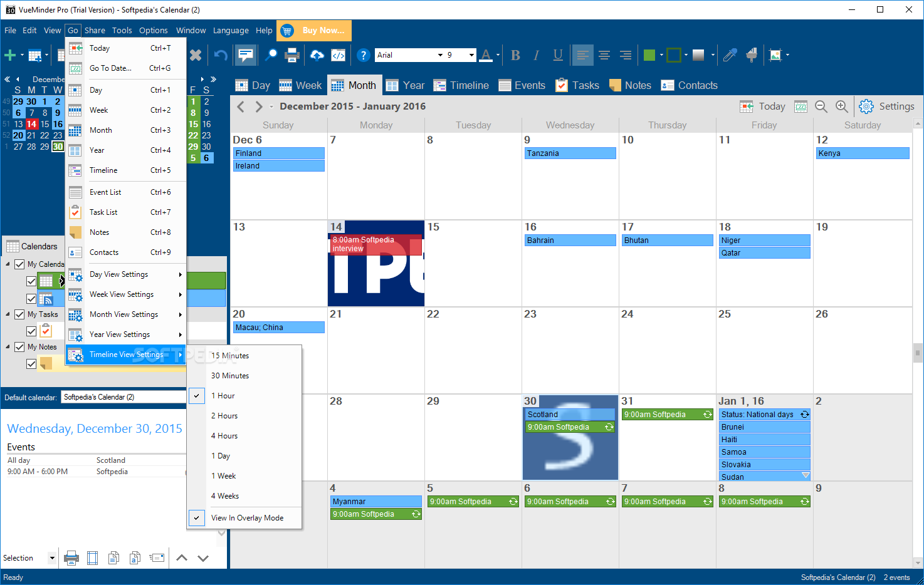Switch to the Timeline tab
Image resolution: width=924 pixels, height=585 pixels.
coord(461,86)
